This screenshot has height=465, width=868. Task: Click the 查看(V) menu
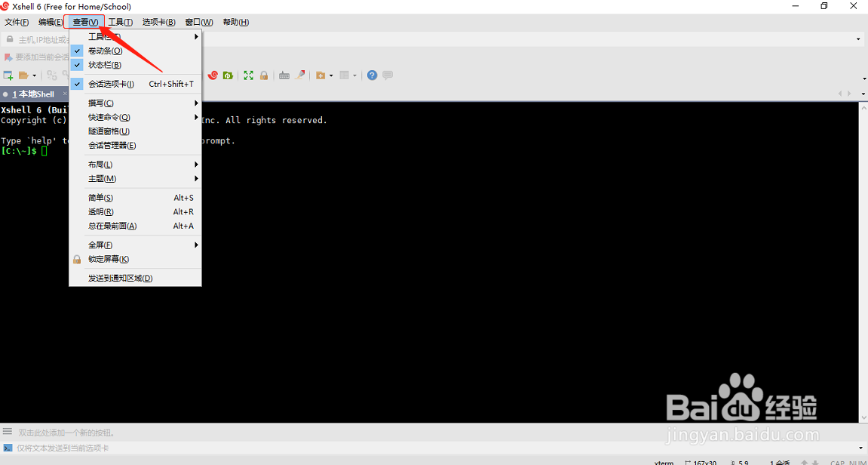pos(85,22)
